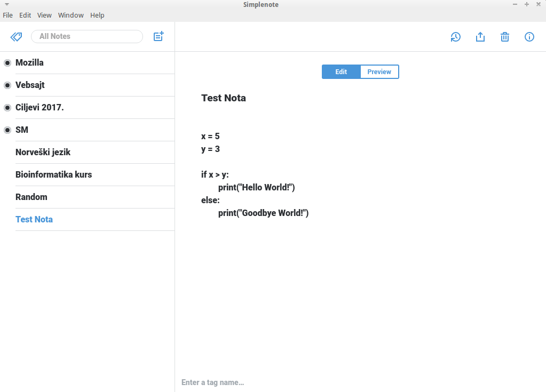The width and height of the screenshot is (546, 392).
Task: Show note info panel
Action: point(529,37)
